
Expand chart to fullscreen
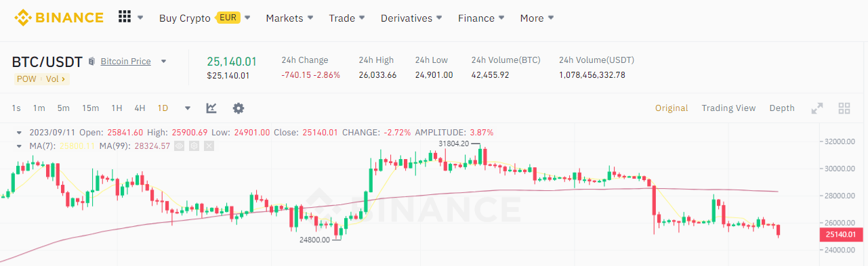click(817, 108)
